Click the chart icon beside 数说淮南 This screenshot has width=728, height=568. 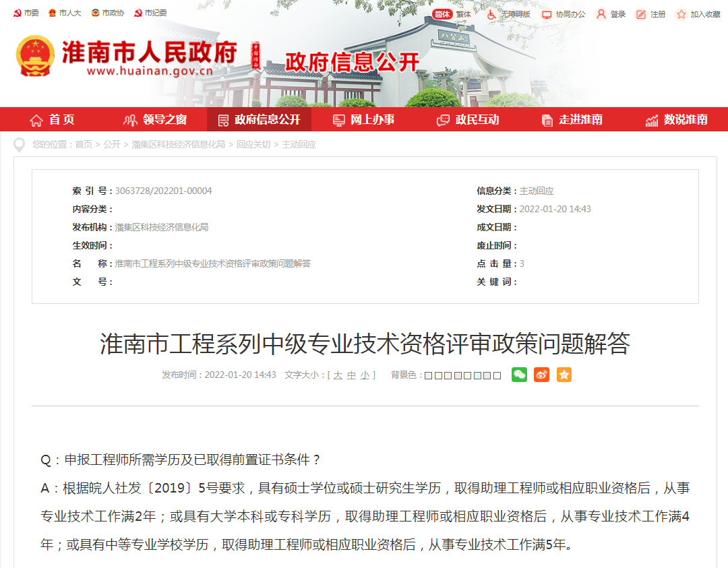pyautogui.click(x=652, y=119)
